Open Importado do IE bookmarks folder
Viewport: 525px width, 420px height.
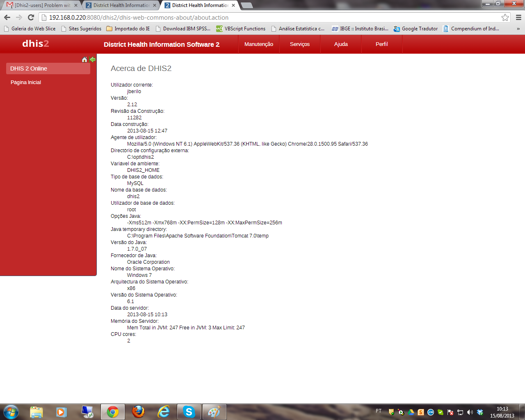(128, 29)
